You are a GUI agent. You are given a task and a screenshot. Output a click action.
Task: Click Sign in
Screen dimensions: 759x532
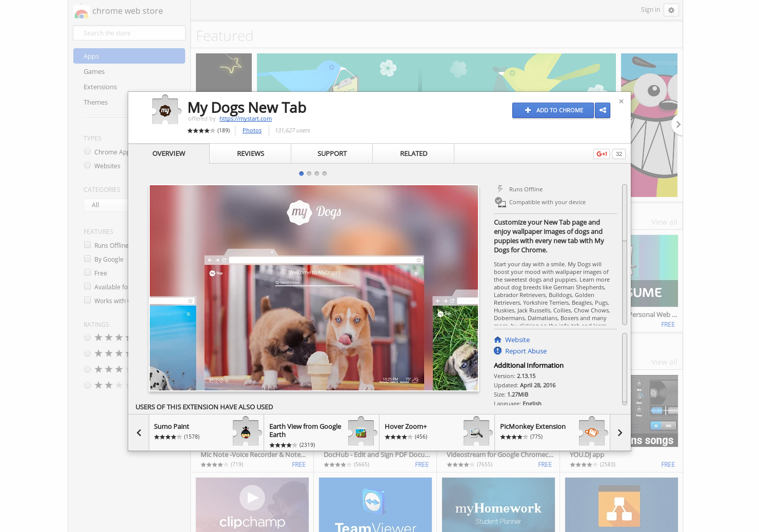650,10
